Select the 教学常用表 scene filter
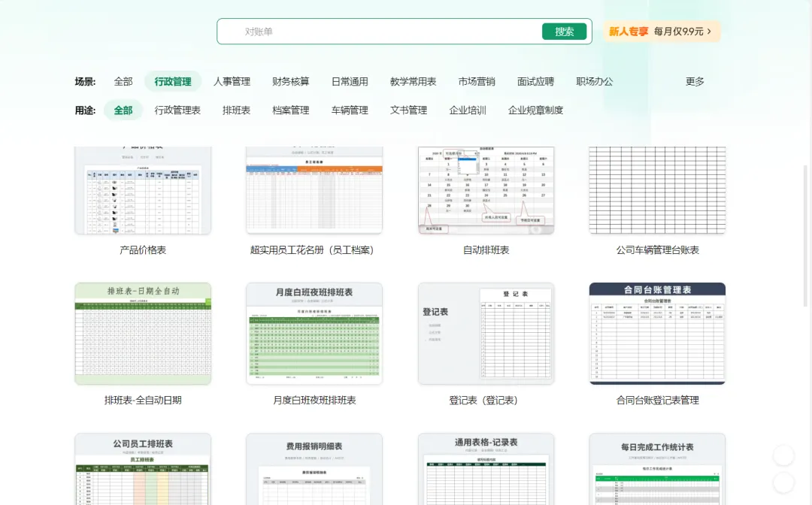Viewport: 812px width, 505px height. tap(414, 82)
